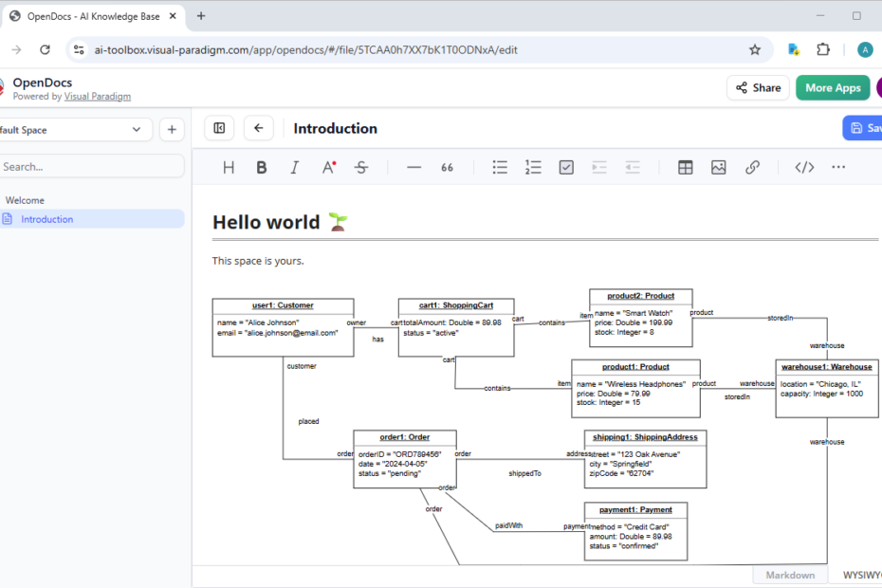882x588 pixels.
Task: Insert a hyperlink
Action: [752, 167]
